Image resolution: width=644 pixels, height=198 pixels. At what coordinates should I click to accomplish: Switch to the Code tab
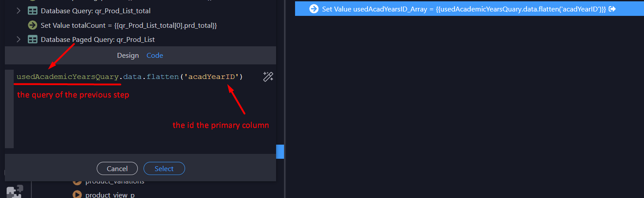click(155, 55)
